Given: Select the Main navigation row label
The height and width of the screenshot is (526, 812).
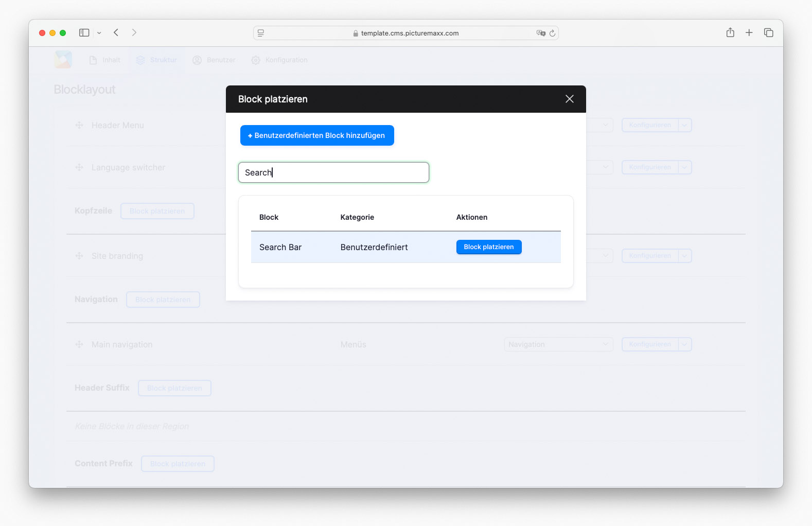Looking at the screenshot, I should tap(122, 344).
